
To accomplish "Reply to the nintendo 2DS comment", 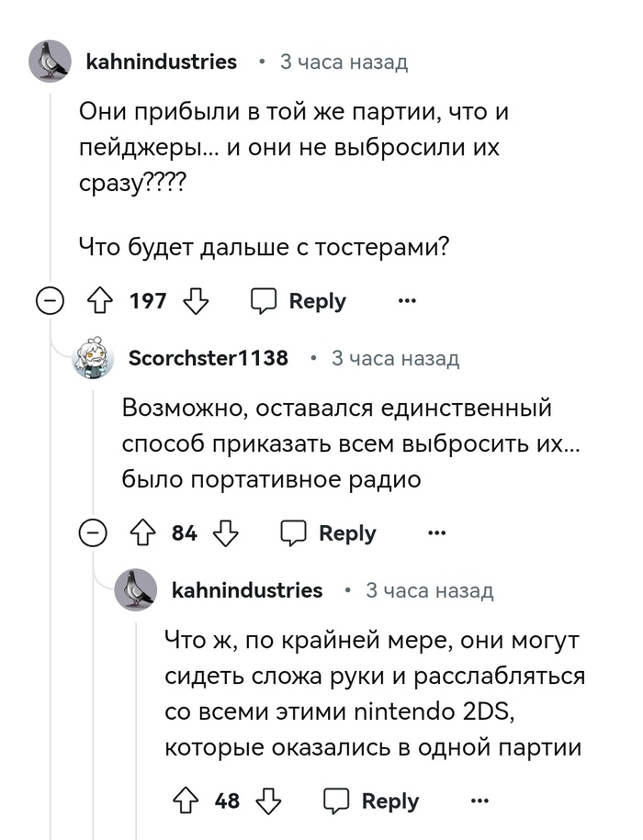I will [372, 801].
